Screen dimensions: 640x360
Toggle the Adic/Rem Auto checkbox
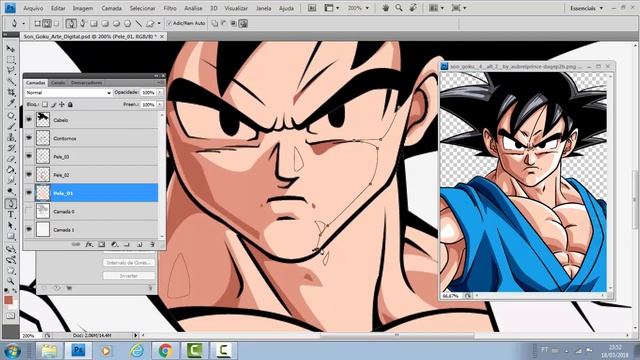169,24
